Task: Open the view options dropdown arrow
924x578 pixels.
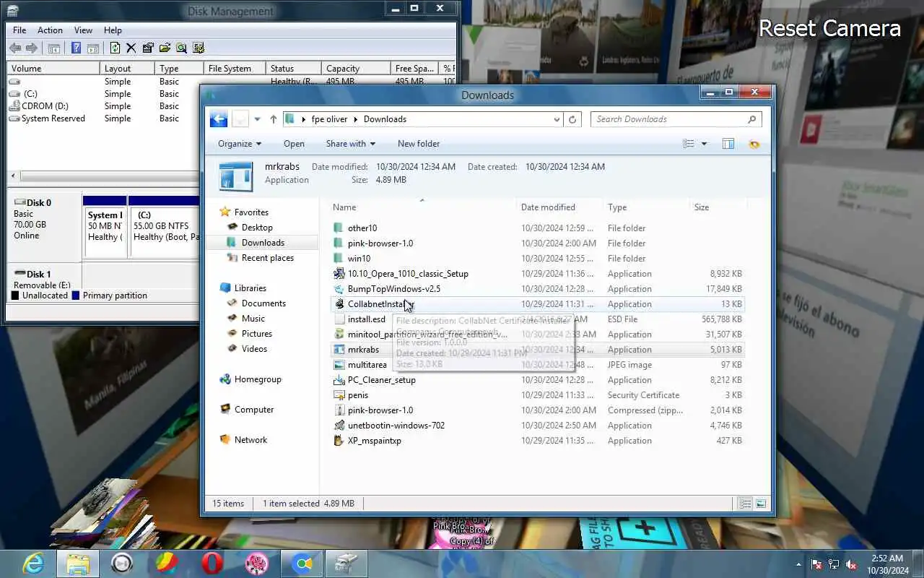Action: tap(704, 144)
